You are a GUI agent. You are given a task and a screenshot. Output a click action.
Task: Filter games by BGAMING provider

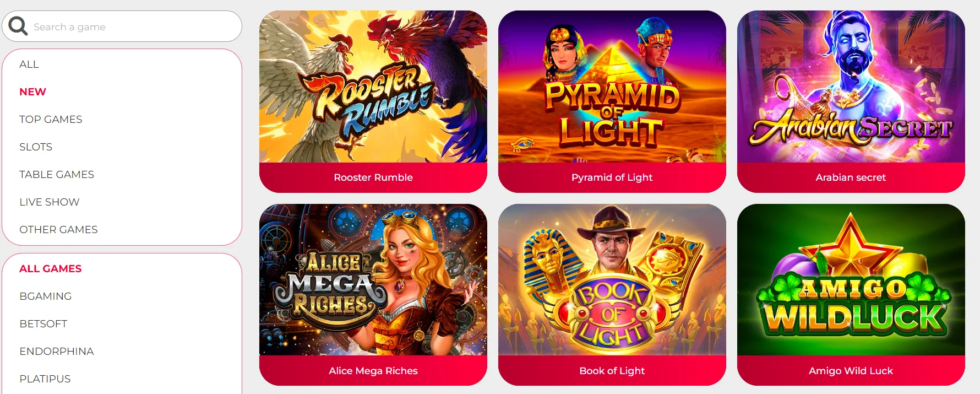pyautogui.click(x=46, y=296)
